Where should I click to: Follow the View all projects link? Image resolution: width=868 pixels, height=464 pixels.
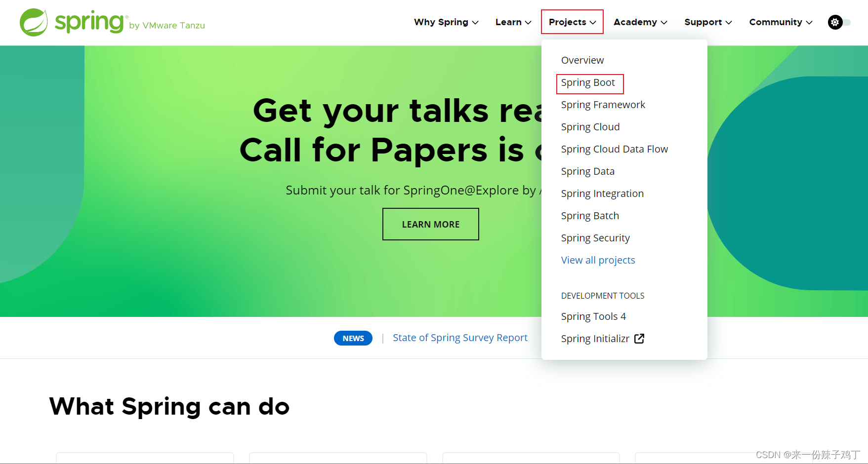pos(598,260)
